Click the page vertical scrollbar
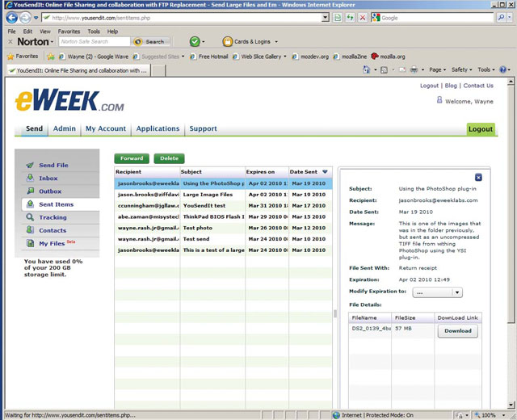517x420 pixels. [511, 242]
